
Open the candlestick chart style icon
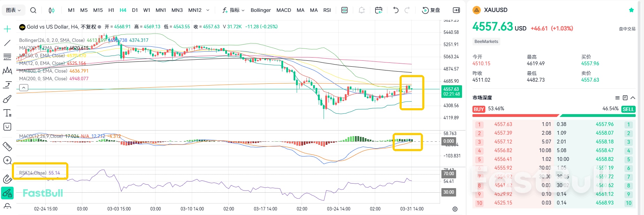click(51, 10)
